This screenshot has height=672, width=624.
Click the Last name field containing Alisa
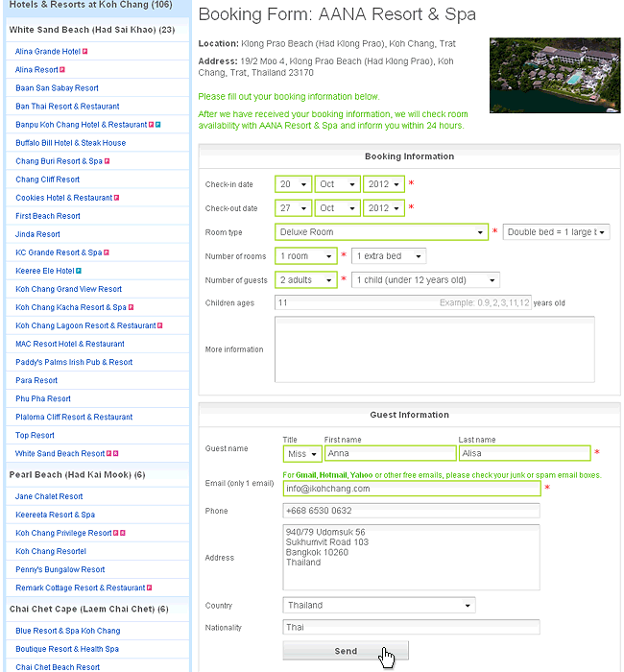pyautogui.click(x=524, y=453)
